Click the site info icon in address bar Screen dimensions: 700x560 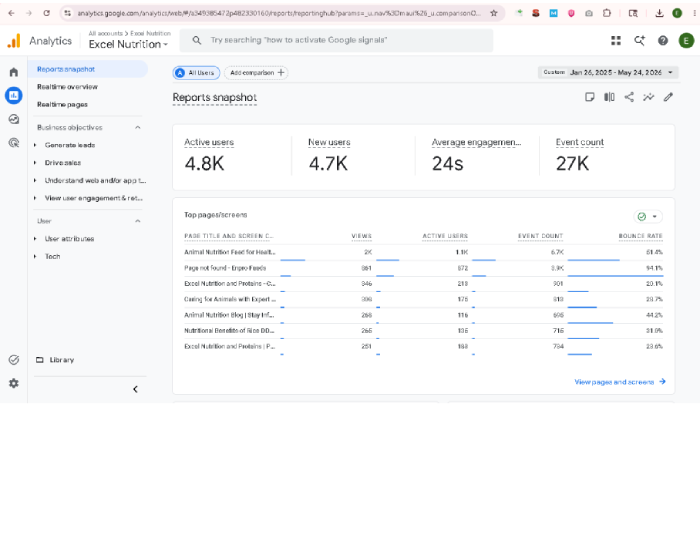(x=67, y=13)
